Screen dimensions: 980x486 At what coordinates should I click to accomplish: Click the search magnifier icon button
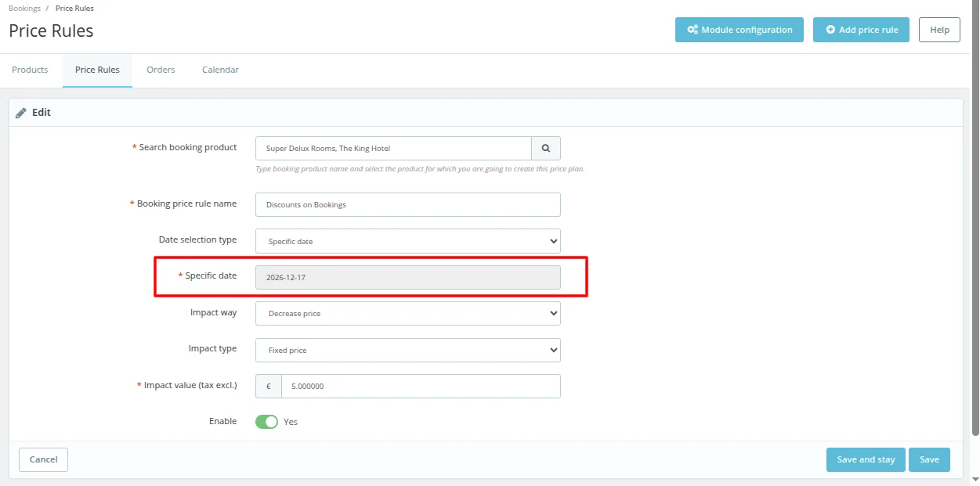coord(546,148)
